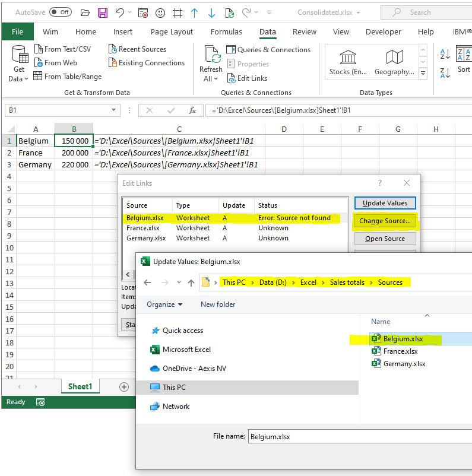Click the Undo arrow icon
472x476 pixels.
[x=120, y=12]
